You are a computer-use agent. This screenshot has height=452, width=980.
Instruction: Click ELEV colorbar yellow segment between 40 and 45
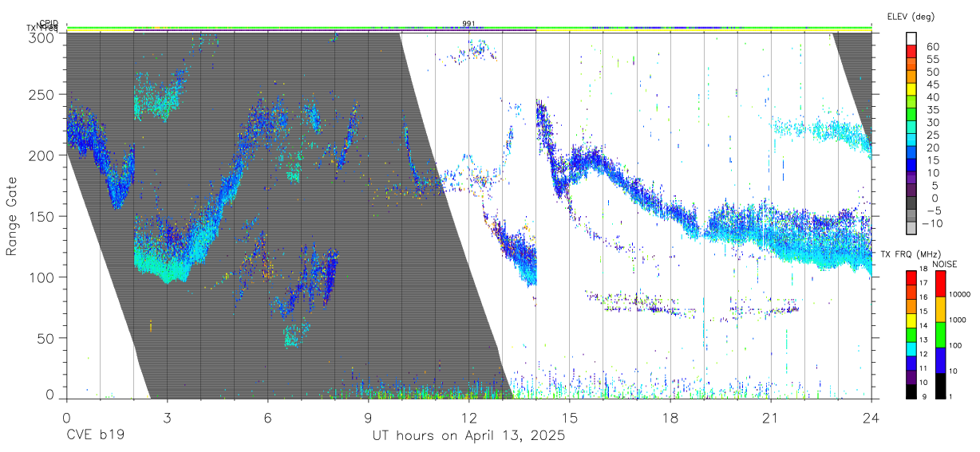click(911, 91)
